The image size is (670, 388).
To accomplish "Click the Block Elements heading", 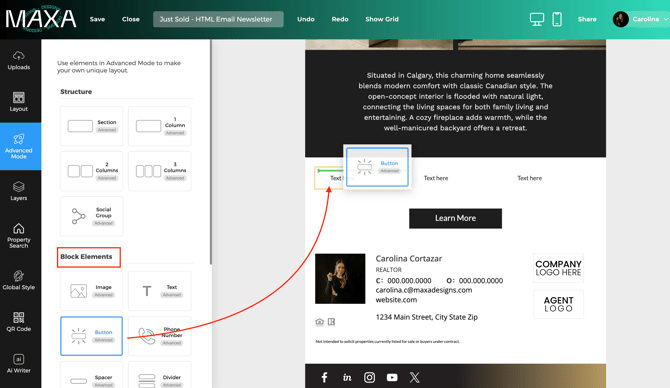I will click(x=86, y=257).
